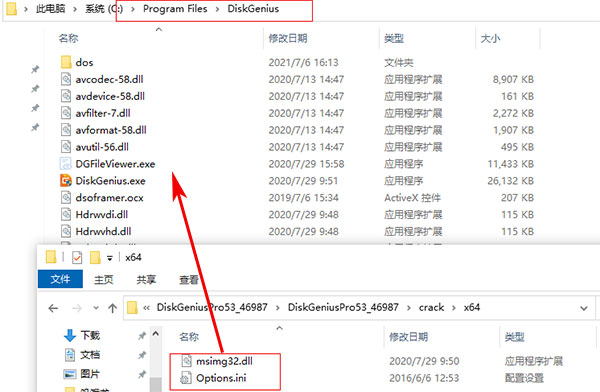Select Hdrwvdi.dll file icon

[66, 214]
